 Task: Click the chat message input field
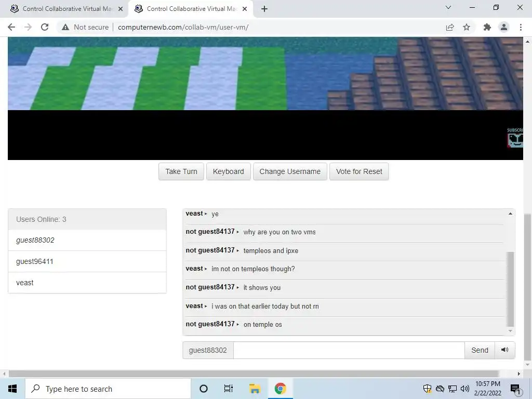349,350
